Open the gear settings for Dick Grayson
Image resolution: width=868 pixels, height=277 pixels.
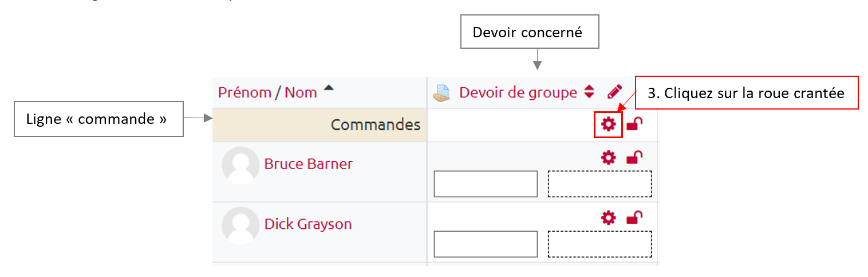point(608,217)
